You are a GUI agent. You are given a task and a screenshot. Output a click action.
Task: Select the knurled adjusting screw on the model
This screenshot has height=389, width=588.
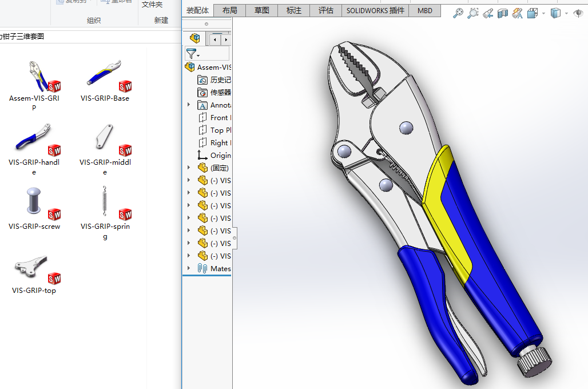point(535,362)
